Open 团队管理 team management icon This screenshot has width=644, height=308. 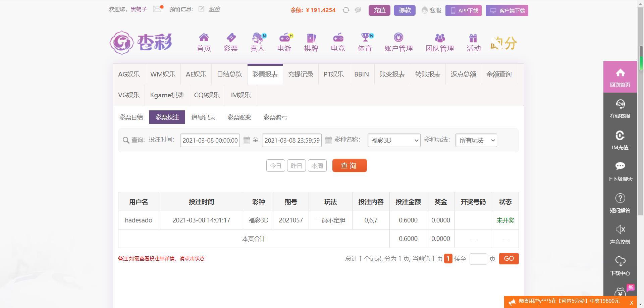[x=440, y=38]
